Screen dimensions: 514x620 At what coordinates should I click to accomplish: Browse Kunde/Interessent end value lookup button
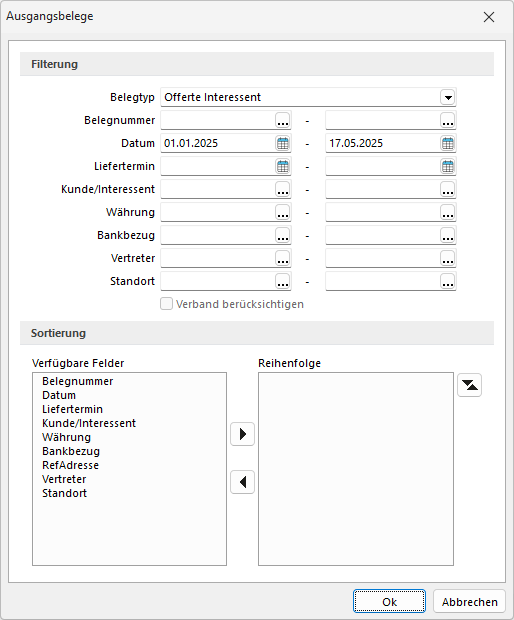(448, 189)
